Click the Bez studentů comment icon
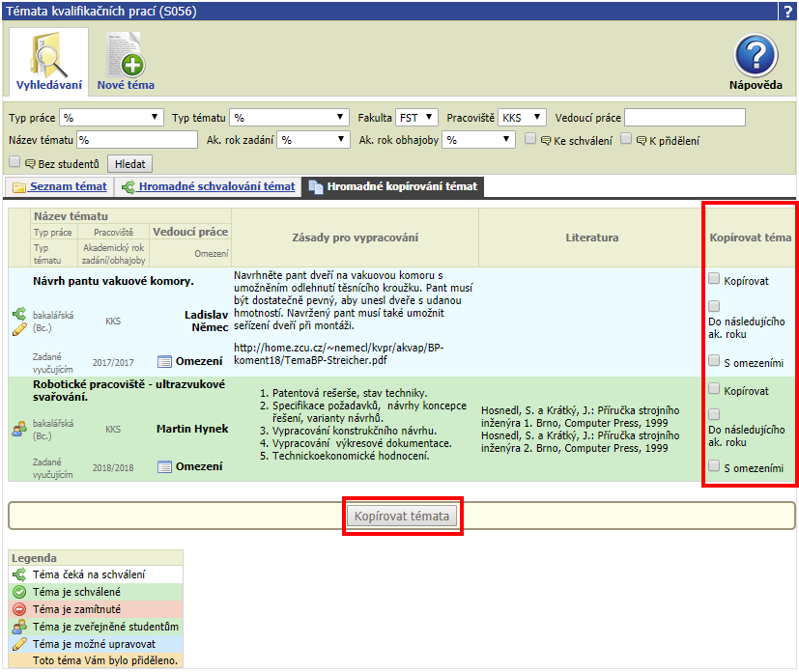Image resolution: width=799 pixels, height=672 pixels. tap(30, 164)
